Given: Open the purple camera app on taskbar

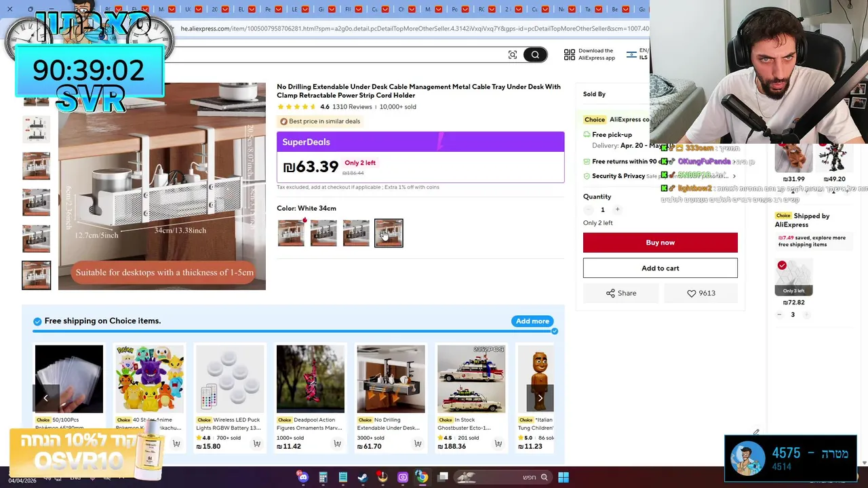Looking at the screenshot, I should (x=403, y=477).
